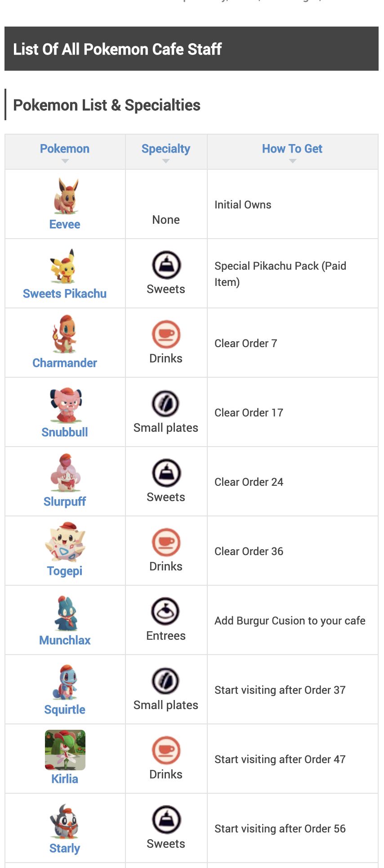Click the Drinks icon in Togepi's row
The width and height of the screenshot is (384, 868).
point(166,542)
